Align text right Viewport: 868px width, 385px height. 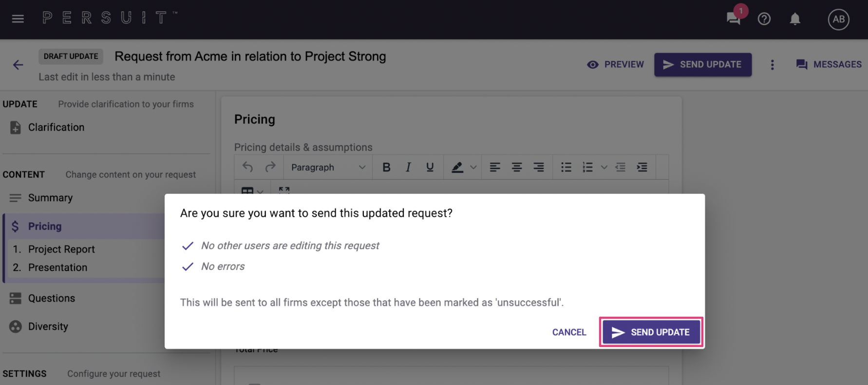(539, 167)
